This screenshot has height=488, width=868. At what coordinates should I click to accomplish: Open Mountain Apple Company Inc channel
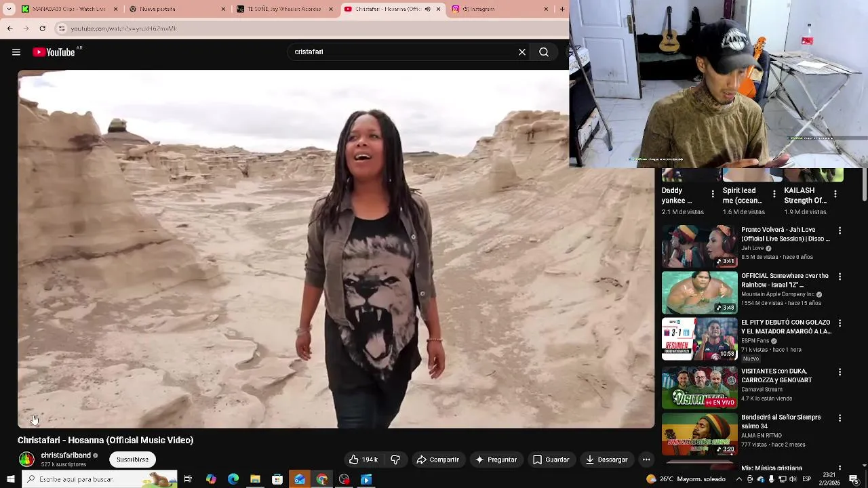pyautogui.click(x=777, y=295)
